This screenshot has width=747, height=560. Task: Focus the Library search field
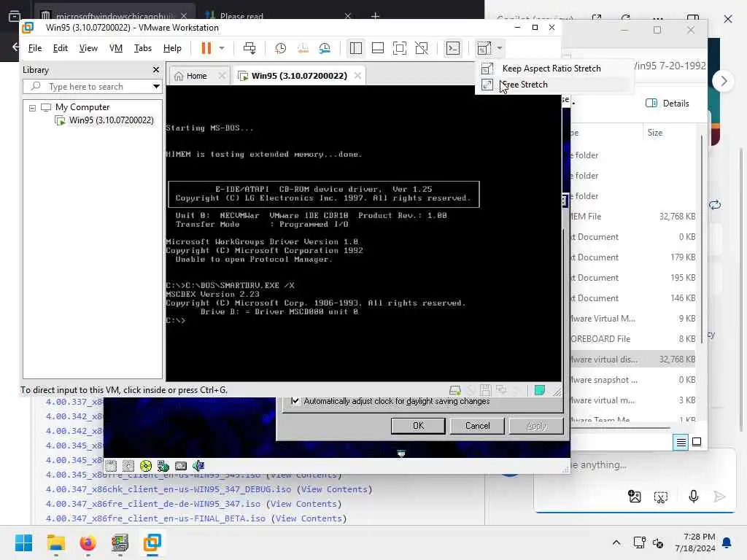click(x=86, y=87)
